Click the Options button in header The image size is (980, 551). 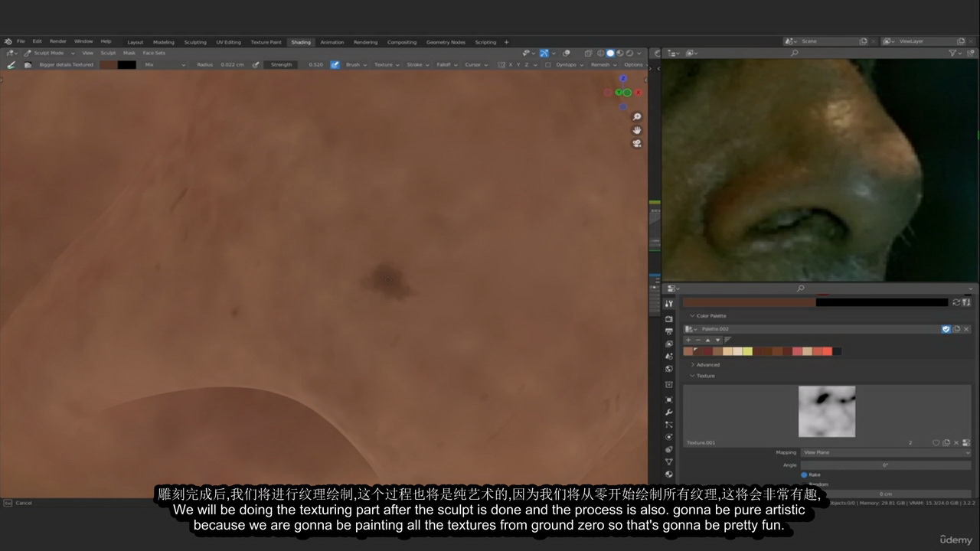pyautogui.click(x=633, y=65)
